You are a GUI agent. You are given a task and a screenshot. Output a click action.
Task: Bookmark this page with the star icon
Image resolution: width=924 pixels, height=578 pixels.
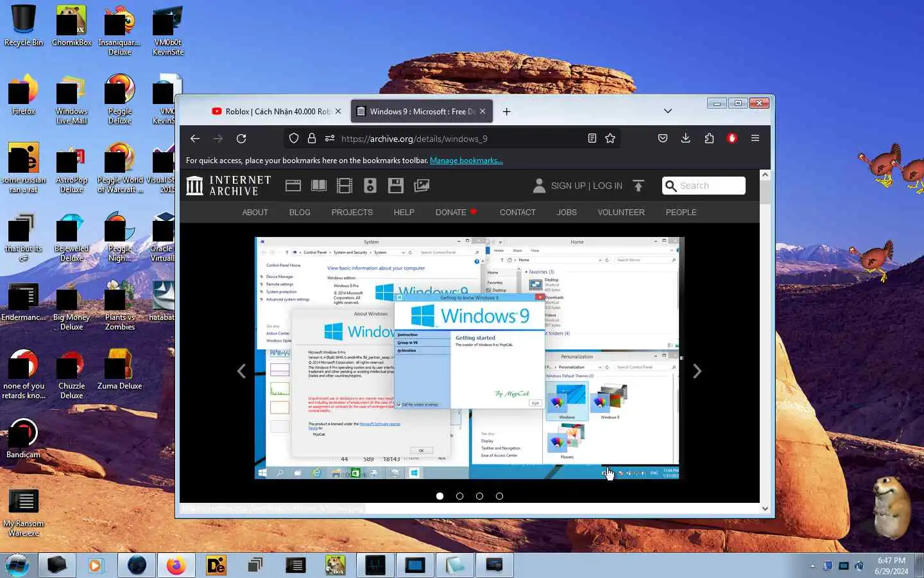[x=610, y=138]
